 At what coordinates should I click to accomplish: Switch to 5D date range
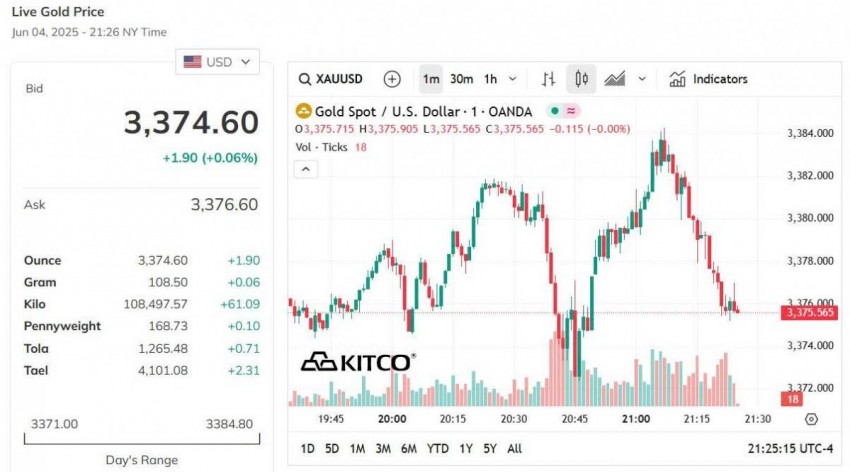tap(332, 449)
